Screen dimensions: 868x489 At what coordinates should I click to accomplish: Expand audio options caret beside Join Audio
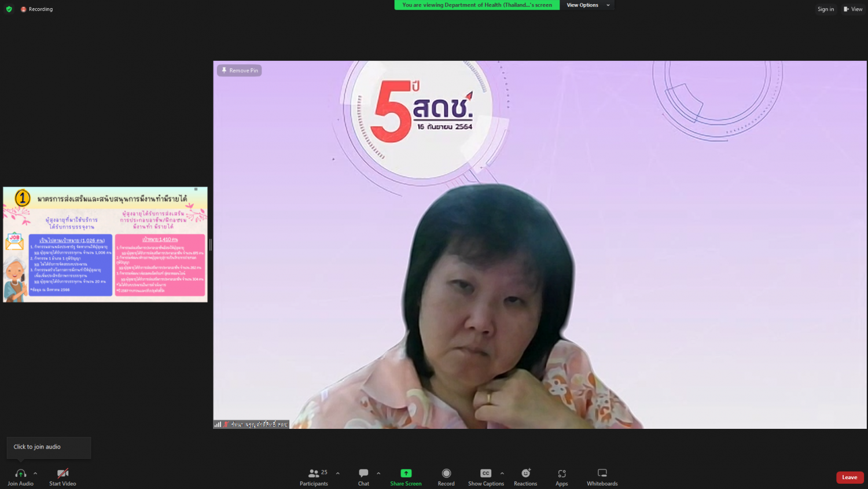coord(35,473)
